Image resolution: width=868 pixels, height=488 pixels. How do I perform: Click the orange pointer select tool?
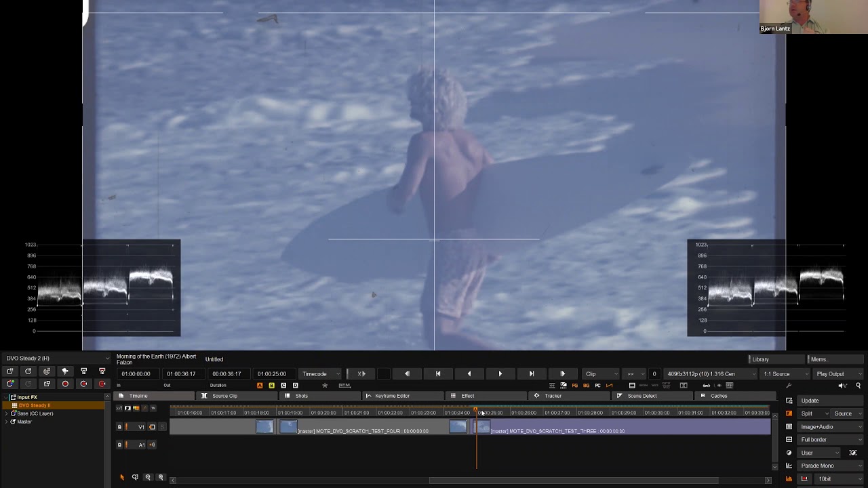click(122, 477)
